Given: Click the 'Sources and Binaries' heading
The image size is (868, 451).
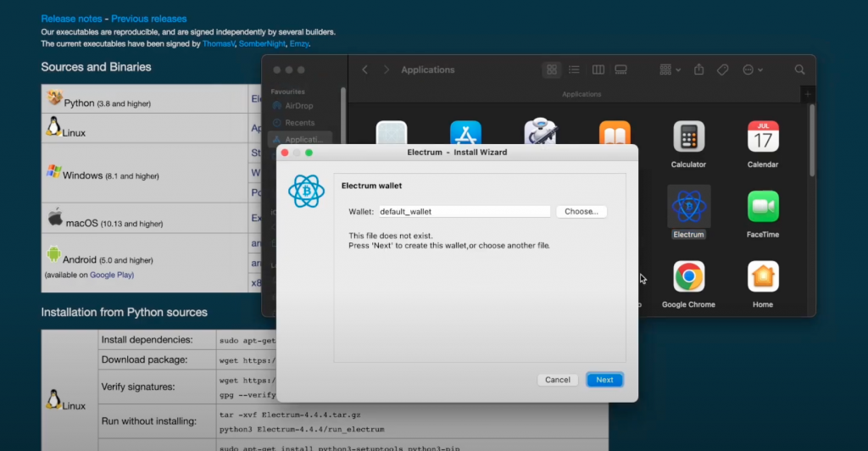Looking at the screenshot, I should pos(96,67).
